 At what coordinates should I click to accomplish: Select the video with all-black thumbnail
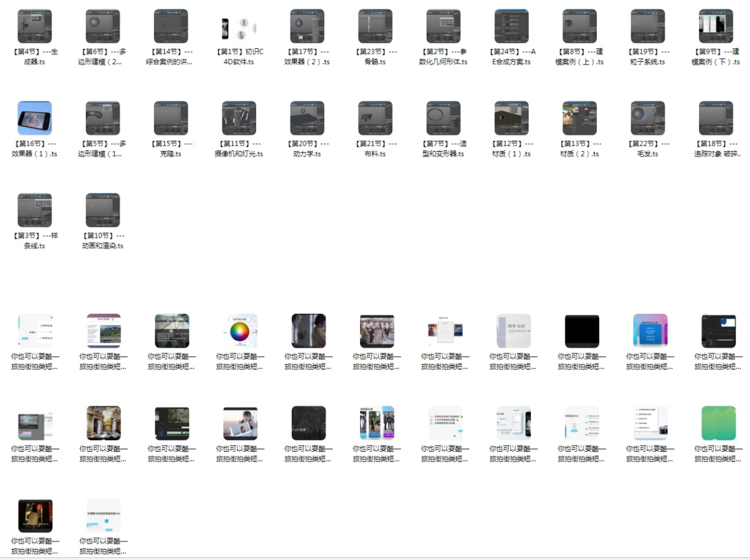[582, 331]
